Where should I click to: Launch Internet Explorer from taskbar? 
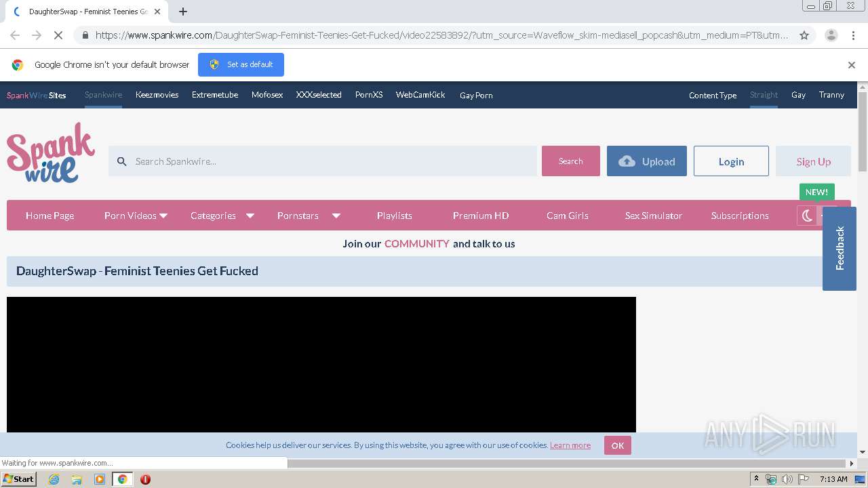coord(54,479)
